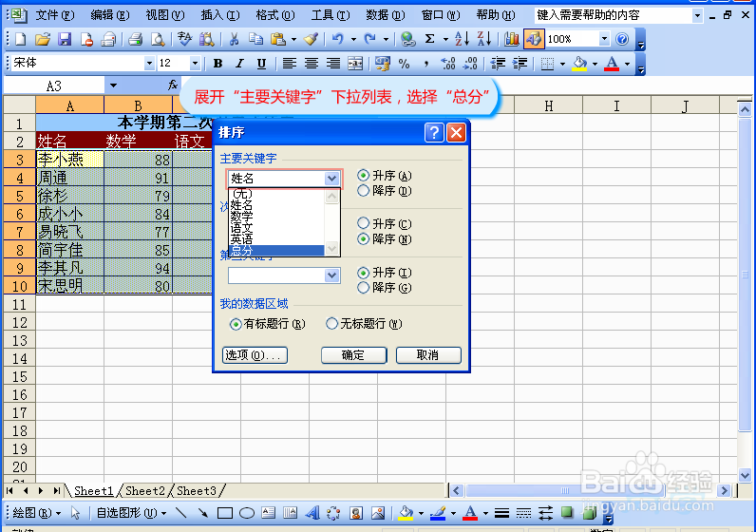The image size is (756, 532).
Task: Increase decimal places icon
Action: point(448,64)
